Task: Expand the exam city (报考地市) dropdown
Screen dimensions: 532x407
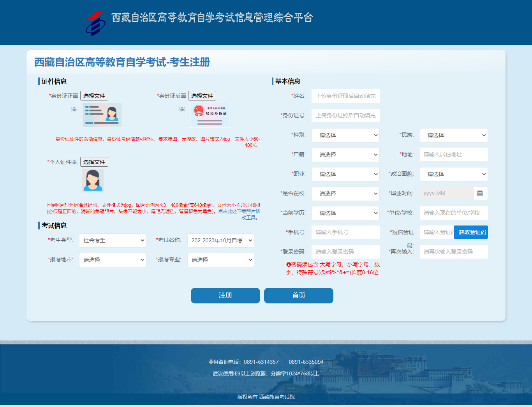Action: [113, 260]
